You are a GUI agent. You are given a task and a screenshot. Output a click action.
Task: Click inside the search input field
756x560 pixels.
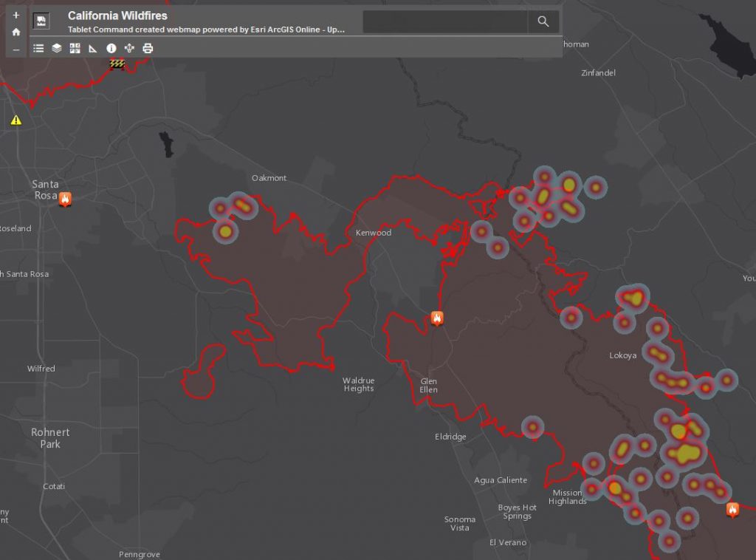444,21
